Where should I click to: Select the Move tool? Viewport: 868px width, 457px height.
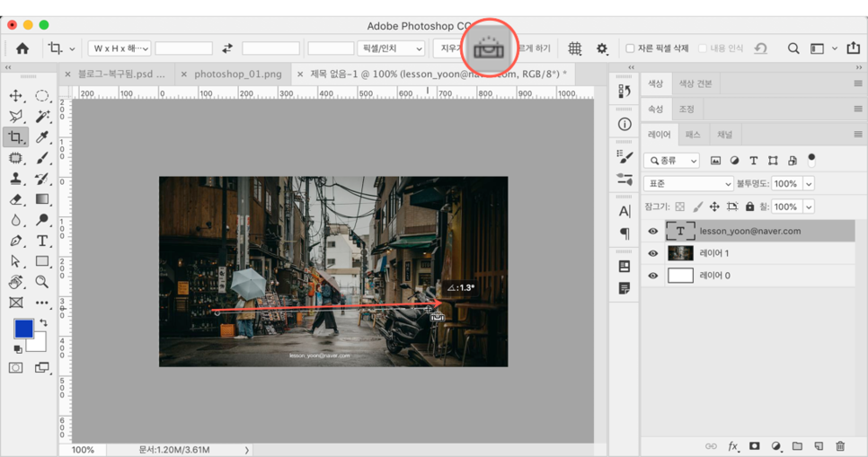(16, 96)
